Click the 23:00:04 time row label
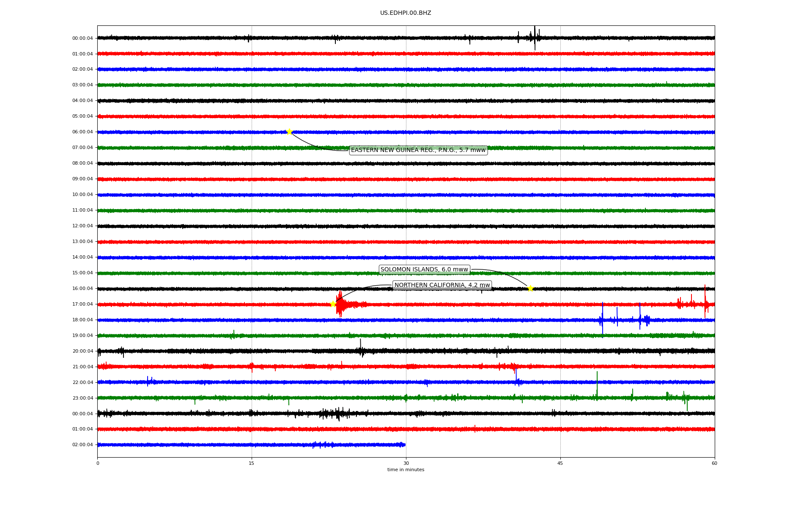The height and width of the screenshot is (508, 812). tap(82, 398)
